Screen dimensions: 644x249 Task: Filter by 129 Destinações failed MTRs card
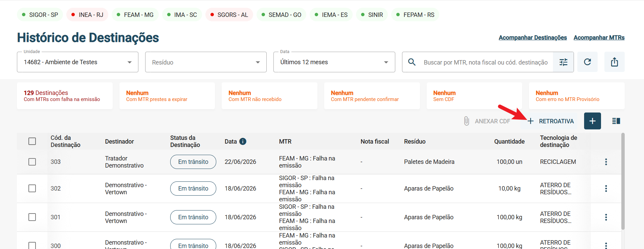point(65,96)
